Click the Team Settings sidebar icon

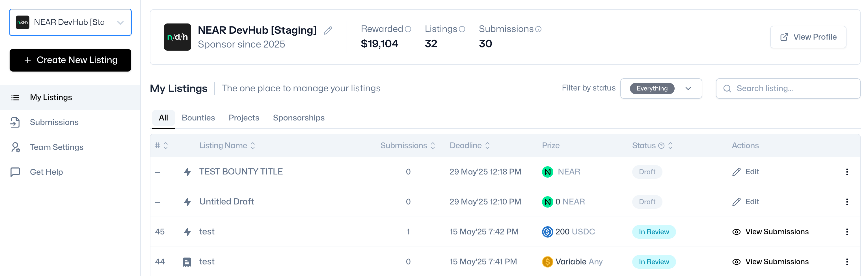(15, 147)
